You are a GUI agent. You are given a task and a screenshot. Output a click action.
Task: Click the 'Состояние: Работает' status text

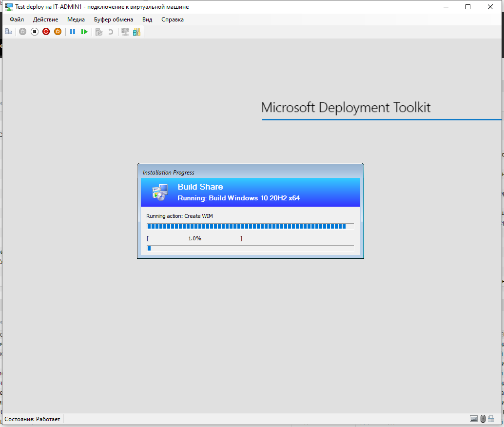(x=32, y=419)
